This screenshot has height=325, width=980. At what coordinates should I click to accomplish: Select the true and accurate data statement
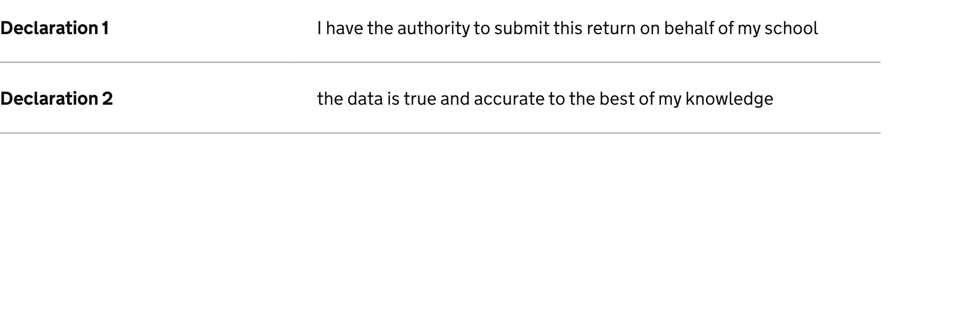pyautogui.click(x=545, y=99)
